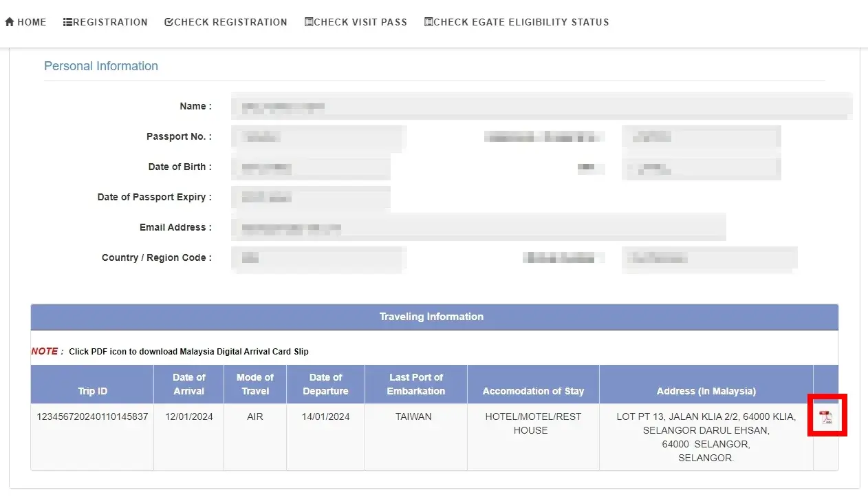This screenshot has width=868, height=497.
Task: Click the HOTEL/MOTEL/REST HOUSE accommodation cell
Action: (x=532, y=423)
